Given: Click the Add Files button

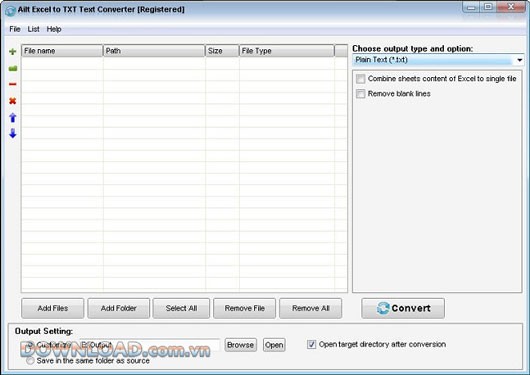Looking at the screenshot, I should tap(52, 308).
